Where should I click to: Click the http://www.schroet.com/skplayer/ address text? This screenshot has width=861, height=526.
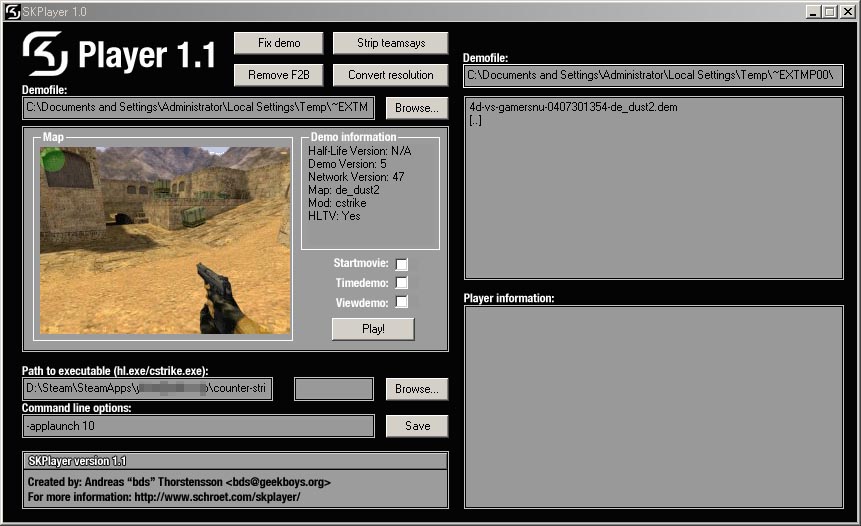point(217,497)
